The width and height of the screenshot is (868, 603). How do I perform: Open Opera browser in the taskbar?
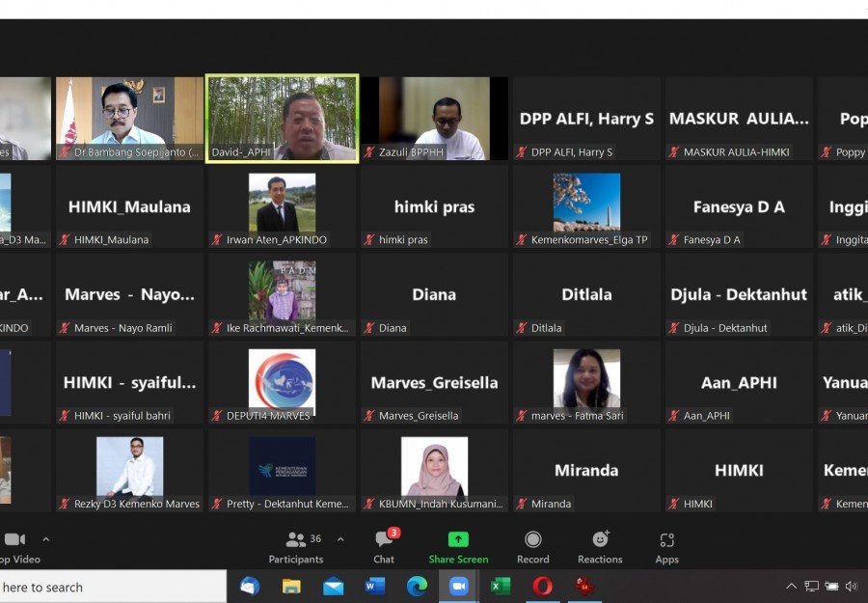(x=542, y=586)
